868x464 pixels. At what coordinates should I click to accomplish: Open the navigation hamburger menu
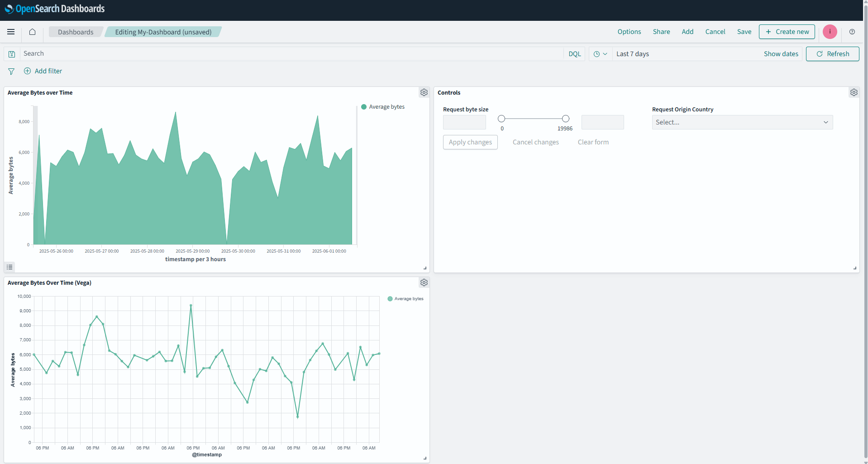(11, 32)
